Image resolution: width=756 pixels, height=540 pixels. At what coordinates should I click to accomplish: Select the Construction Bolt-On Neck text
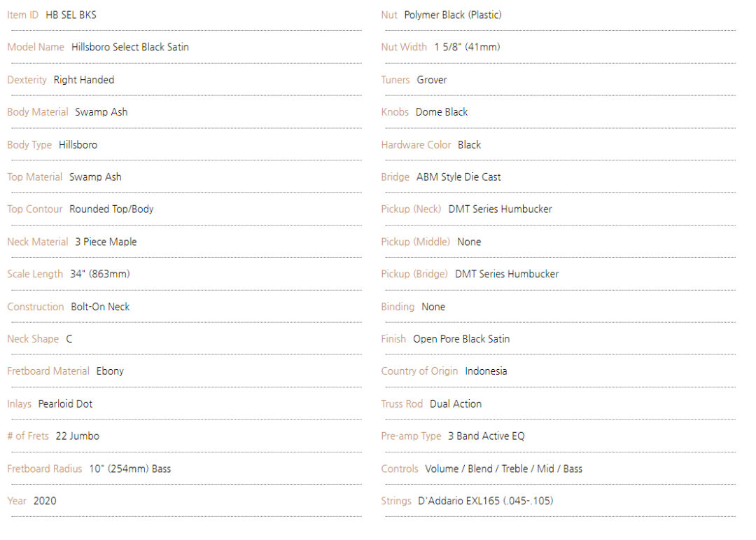pyautogui.click(x=100, y=307)
